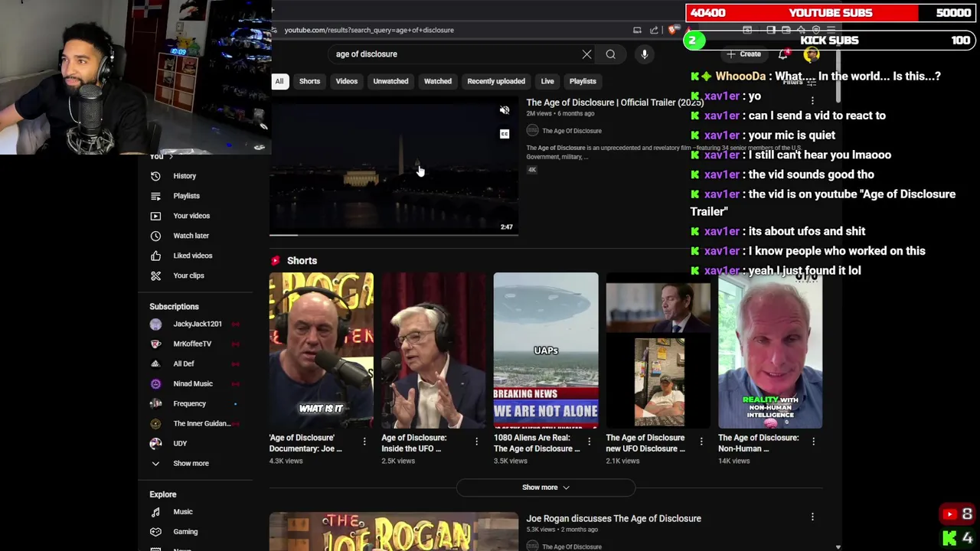The width and height of the screenshot is (980, 551).
Task: Open the Joe Rogan video thumbnail at bottom
Action: click(394, 532)
